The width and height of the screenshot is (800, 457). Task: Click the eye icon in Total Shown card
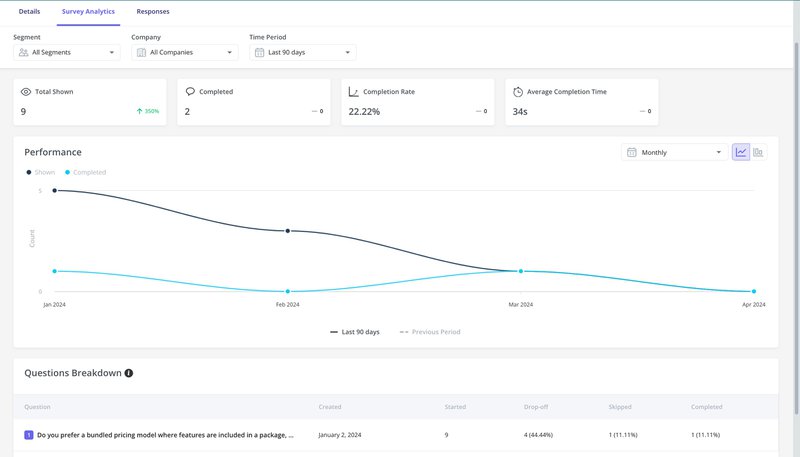coord(26,92)
